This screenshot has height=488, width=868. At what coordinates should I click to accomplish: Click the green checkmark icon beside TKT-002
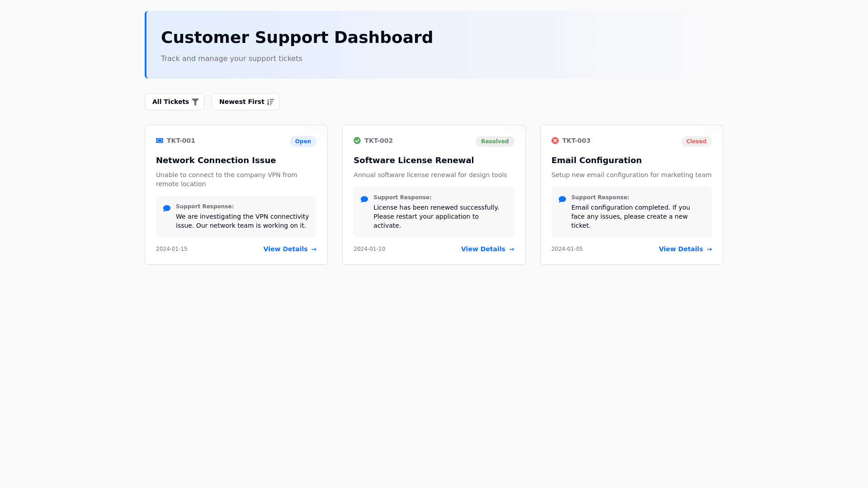coord(357,141)
